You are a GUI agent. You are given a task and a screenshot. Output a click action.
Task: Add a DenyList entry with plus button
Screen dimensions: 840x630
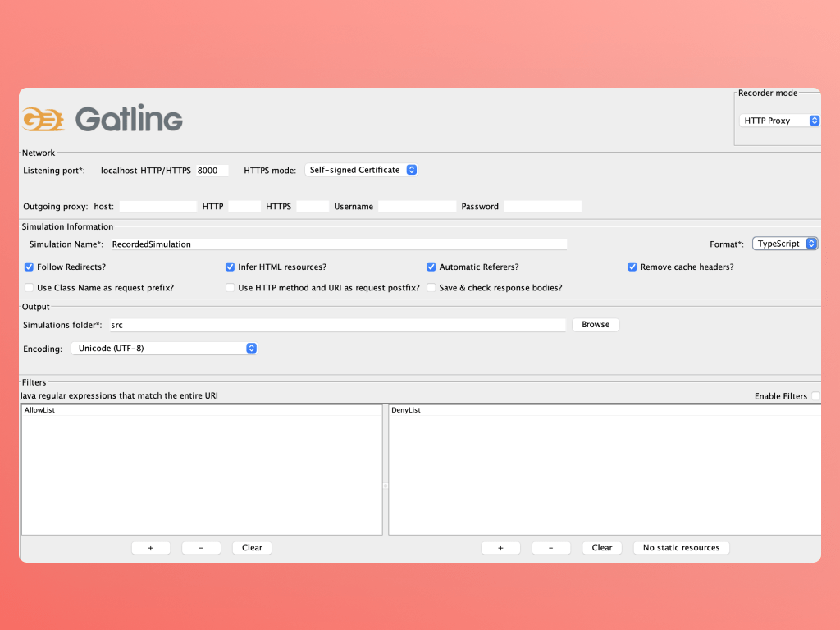coord(501,548)
